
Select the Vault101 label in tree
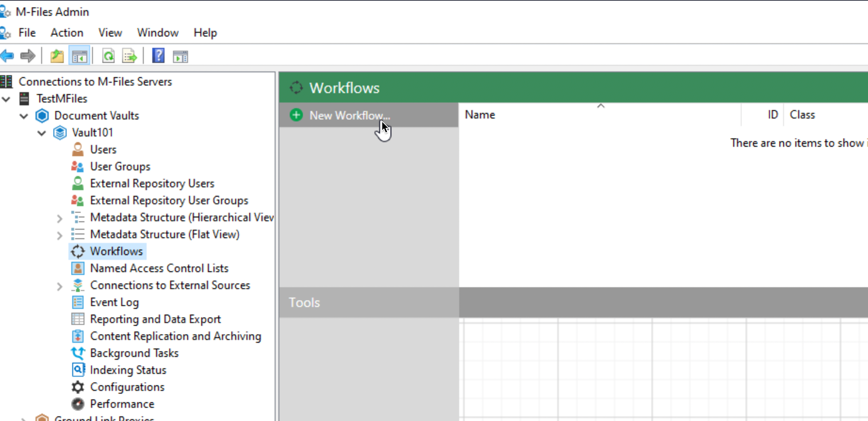coord(92,132)
